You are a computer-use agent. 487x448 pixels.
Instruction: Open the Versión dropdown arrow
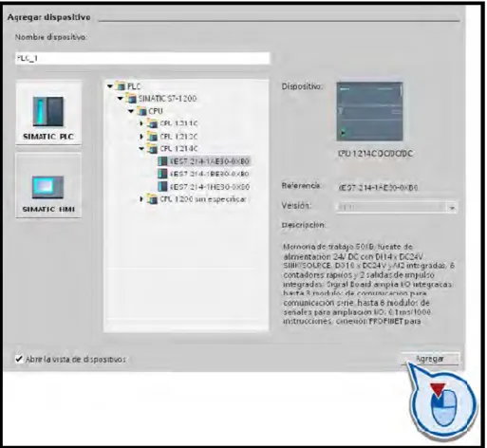point(452,208)
